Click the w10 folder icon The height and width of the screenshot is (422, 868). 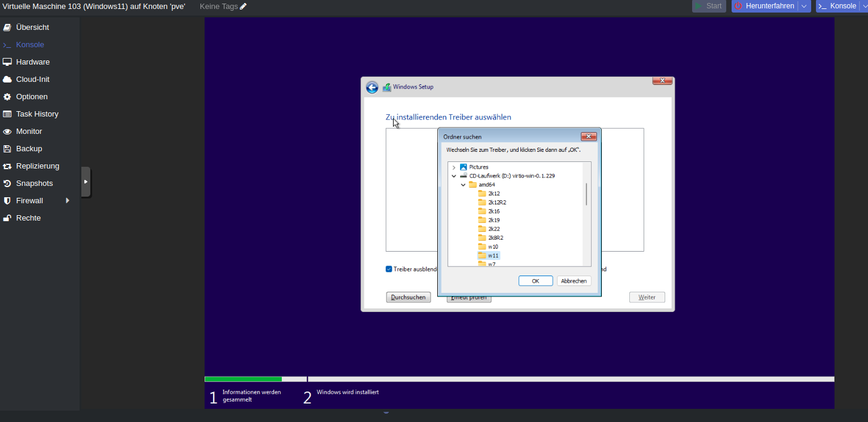pyautogui.click(x=482, y=246)
